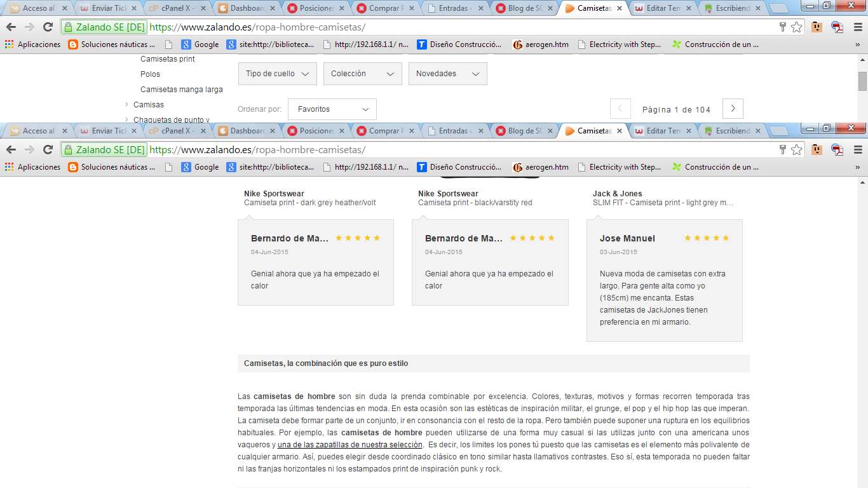
Task: Click the reviewer name 'Jose Manuel'
Action: coord(627,238)
